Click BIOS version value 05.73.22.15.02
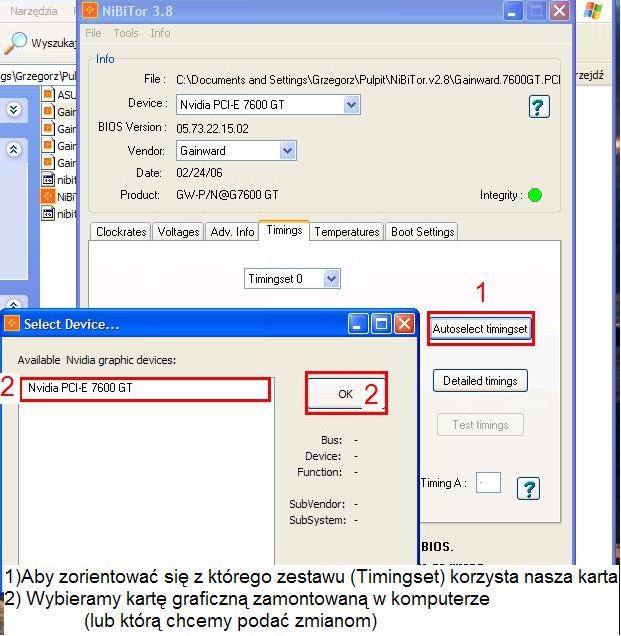Viewport: 621px width, 636px height. tap(212, 129)
